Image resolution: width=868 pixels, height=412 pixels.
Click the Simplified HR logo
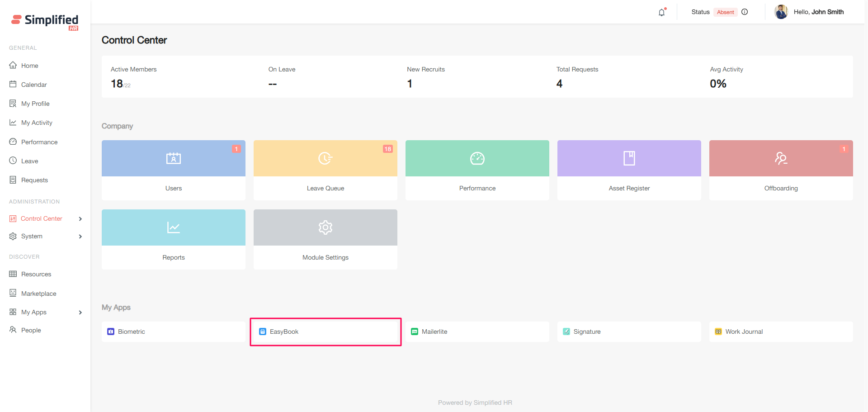pos(45,21)
